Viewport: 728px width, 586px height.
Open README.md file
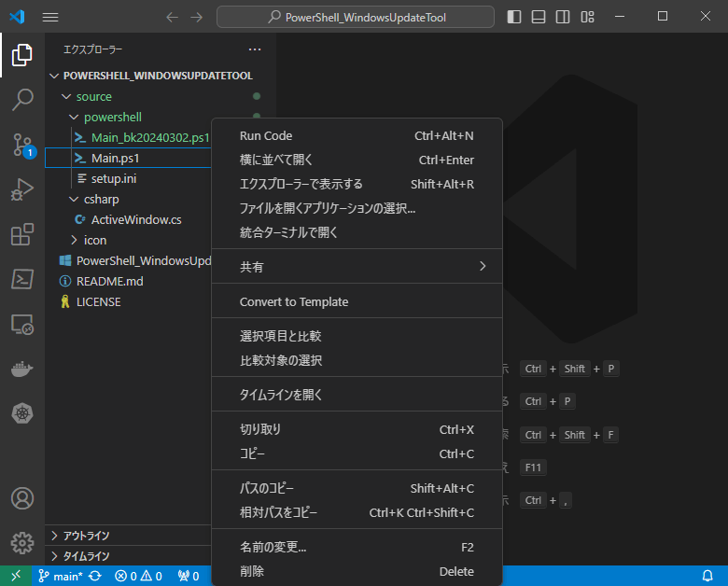(128, 282)
